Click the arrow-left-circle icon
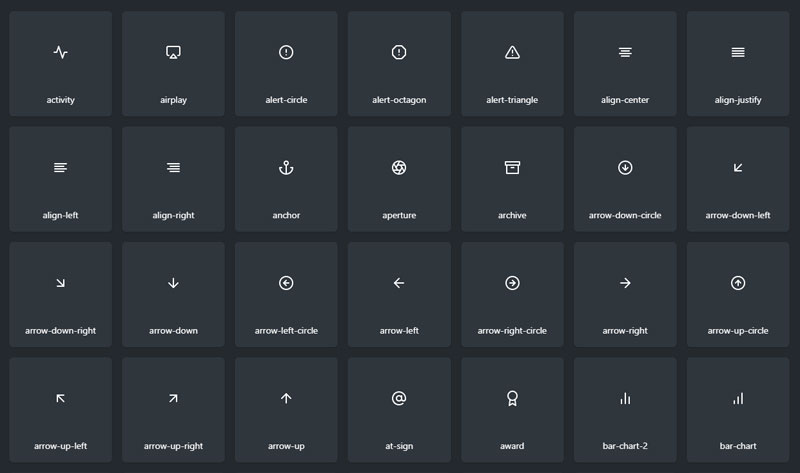This screenshot has width=800, height=473. click(x=286, y=283)
